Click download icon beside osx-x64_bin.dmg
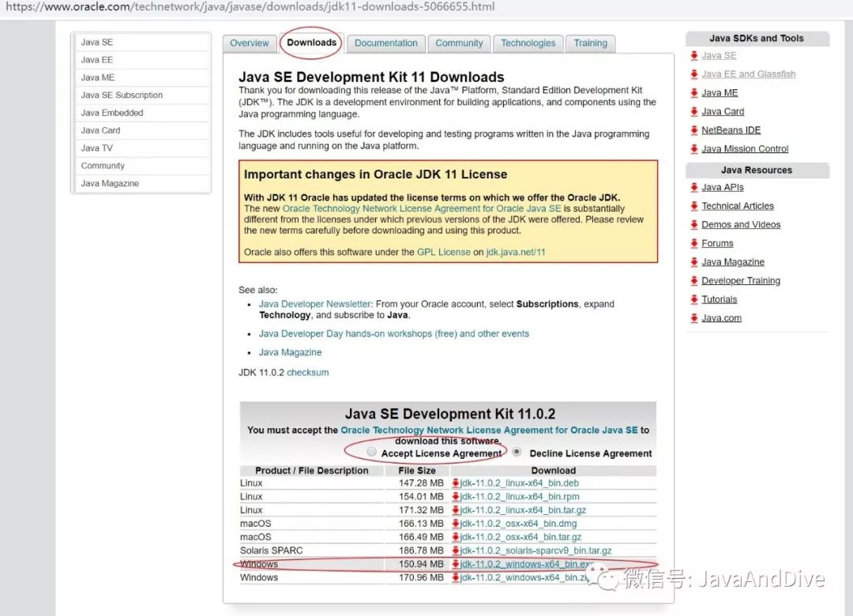The image size is (853, 616). point(456,524)
